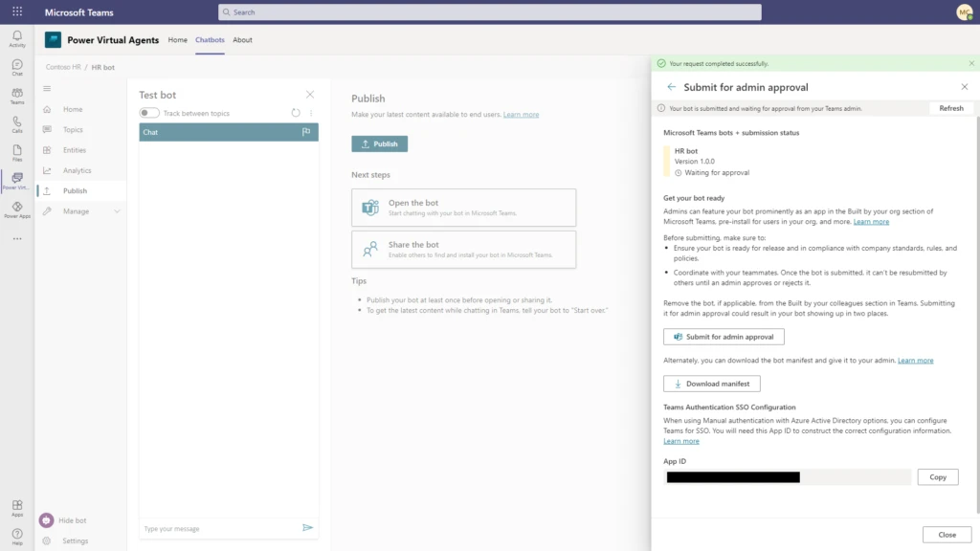The width and height of the screenshot is (980, 551).
Task: Click Download manifest
Action: (711, 383)
